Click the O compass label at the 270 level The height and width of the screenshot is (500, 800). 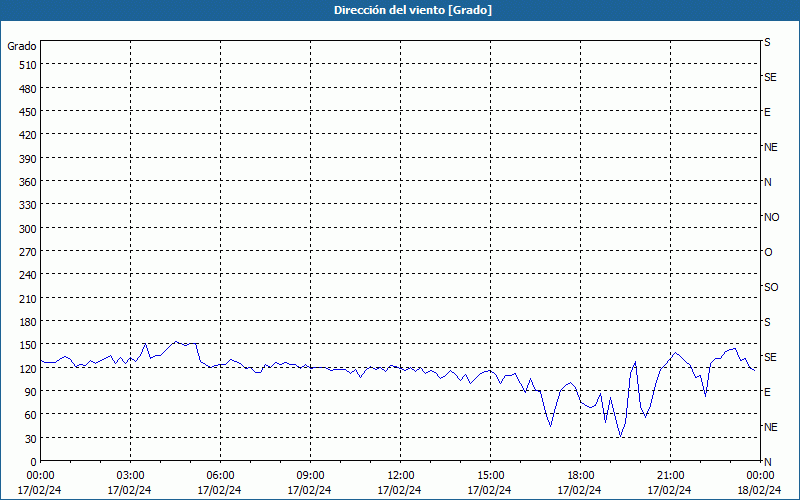click(x=768, y=252)
